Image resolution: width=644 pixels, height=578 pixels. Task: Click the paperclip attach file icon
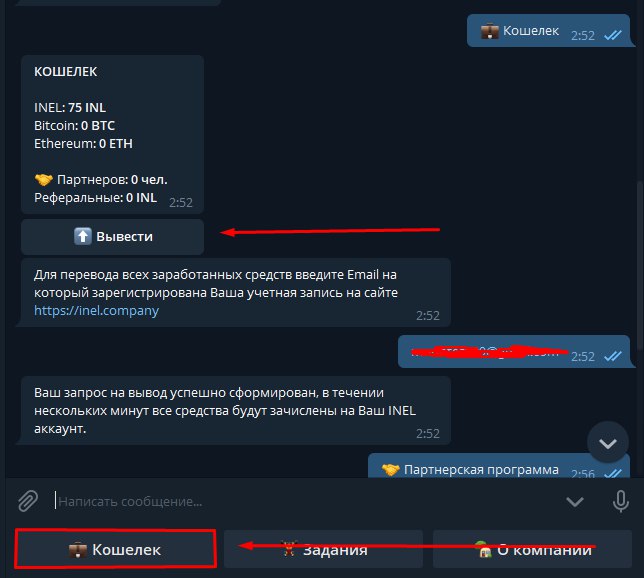point(28,501)
